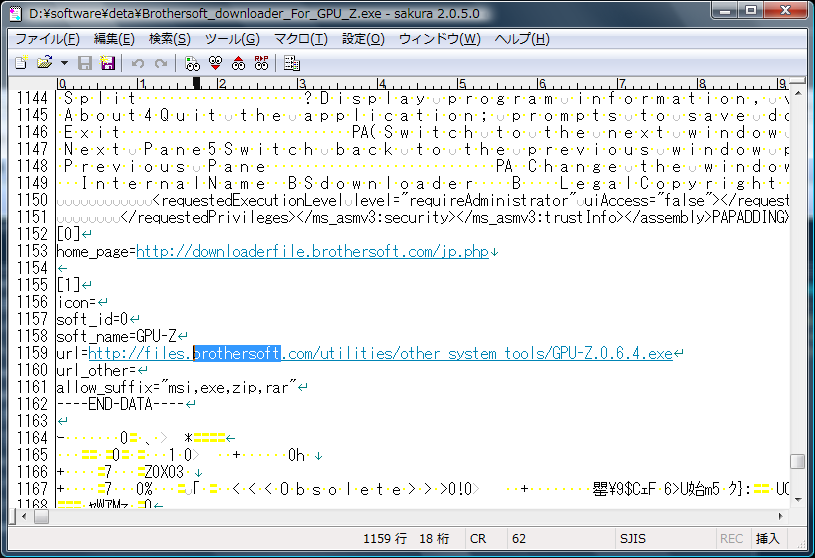Open the マクロ(T) menu
The height and width of the screenshot is (558, 815).
(300, 39)
